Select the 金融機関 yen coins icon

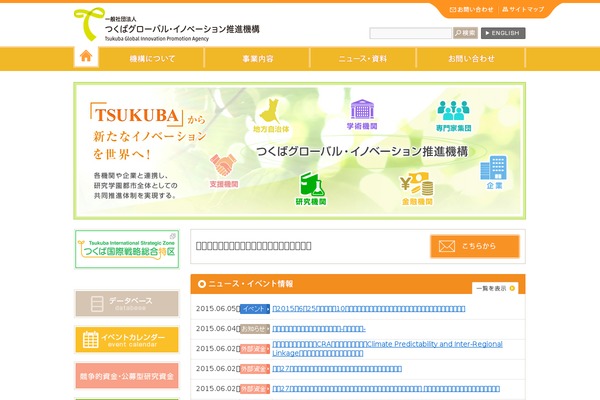point(417,189)
